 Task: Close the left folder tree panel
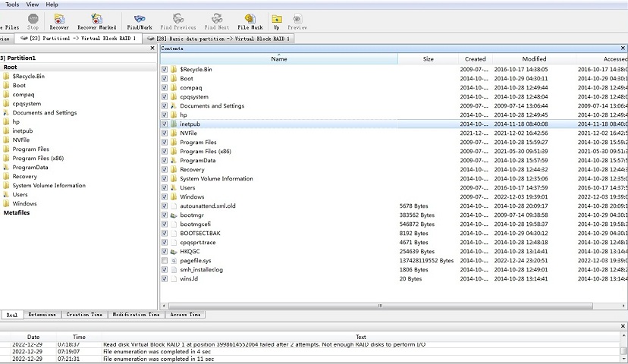coord(152,48)
